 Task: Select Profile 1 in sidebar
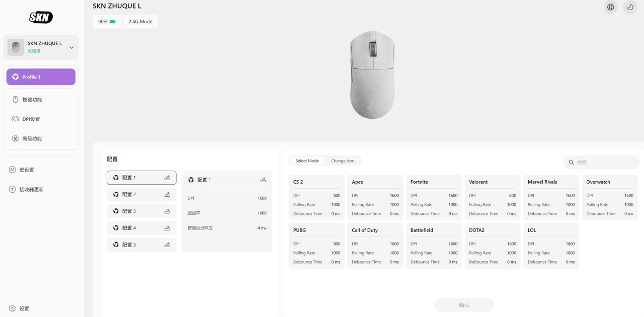pos(41,77)
